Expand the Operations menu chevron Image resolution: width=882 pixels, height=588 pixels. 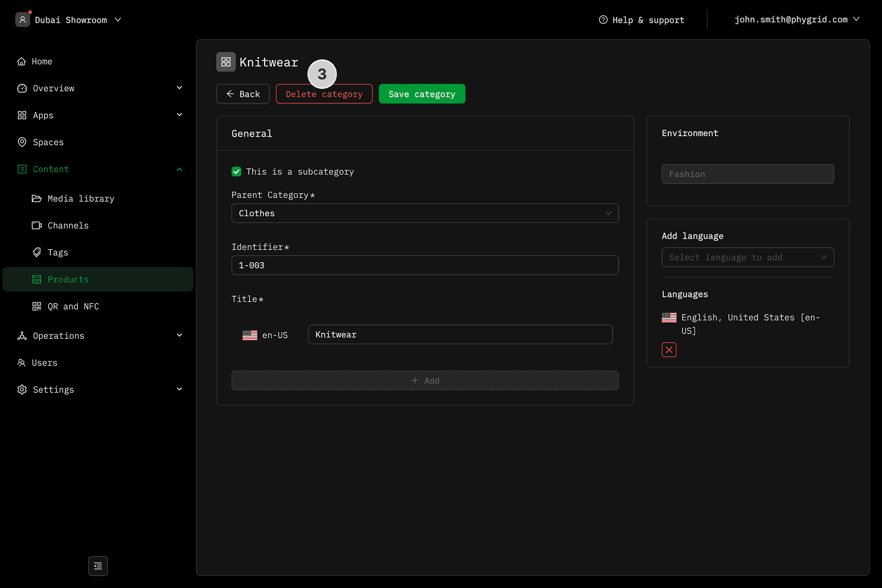pyautogui.click(x=179, y=335)
